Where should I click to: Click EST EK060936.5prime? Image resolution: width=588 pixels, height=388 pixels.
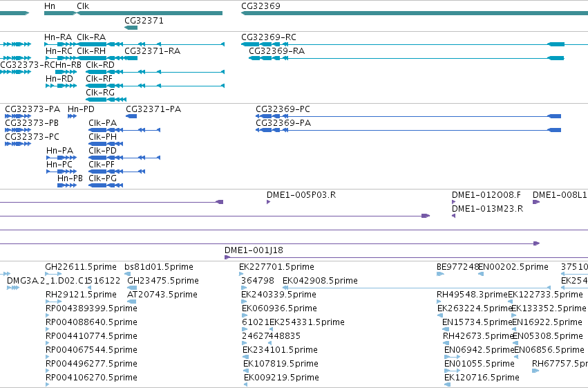(x=279, y=309)
